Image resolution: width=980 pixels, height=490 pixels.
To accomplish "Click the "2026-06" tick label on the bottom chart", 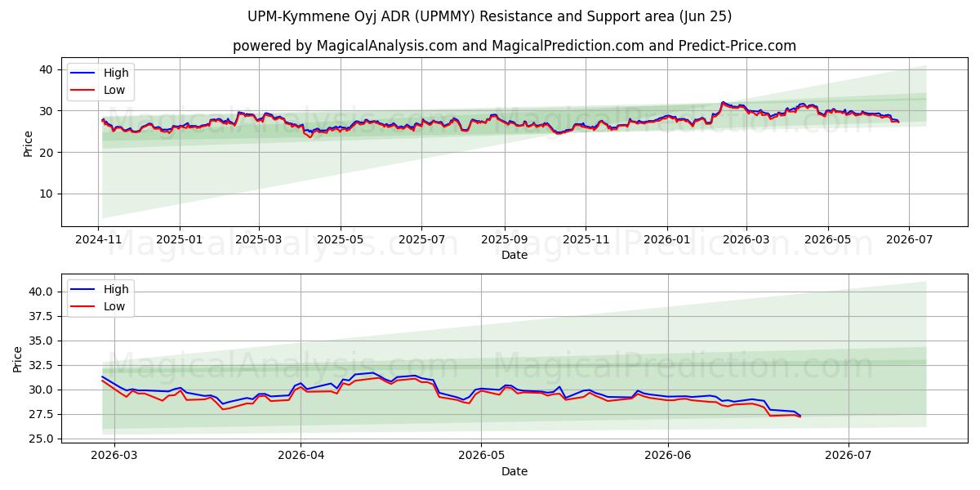I will click(668, 456).
